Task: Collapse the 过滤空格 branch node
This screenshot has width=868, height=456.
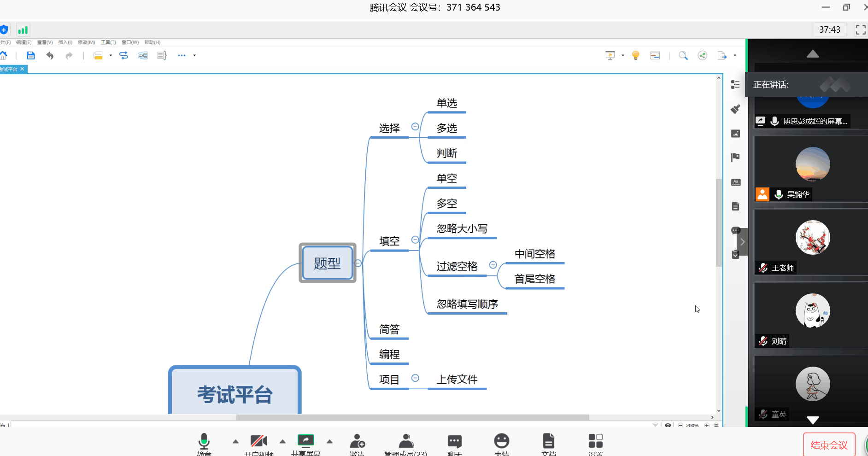Action: pos(493,265)
